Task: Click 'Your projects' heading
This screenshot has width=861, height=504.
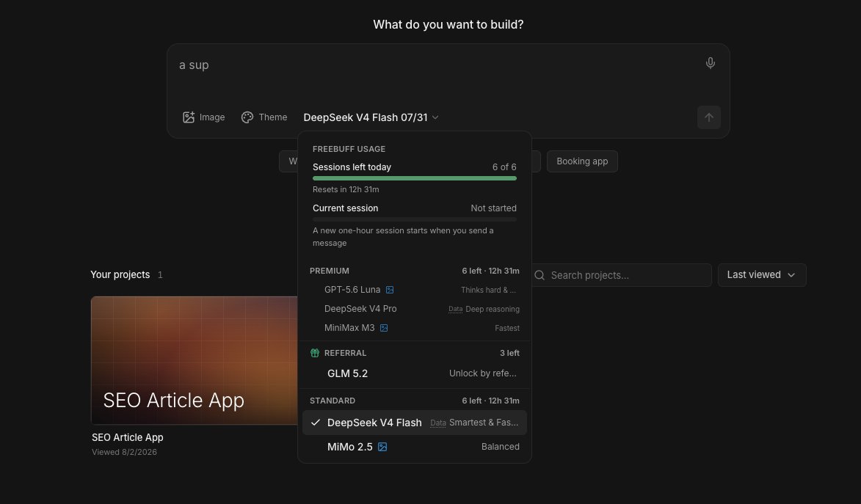Action: tap(120, 274)
